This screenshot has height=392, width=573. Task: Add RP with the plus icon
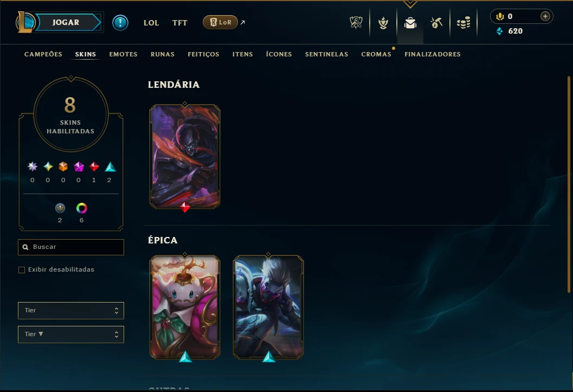(545, 16)
